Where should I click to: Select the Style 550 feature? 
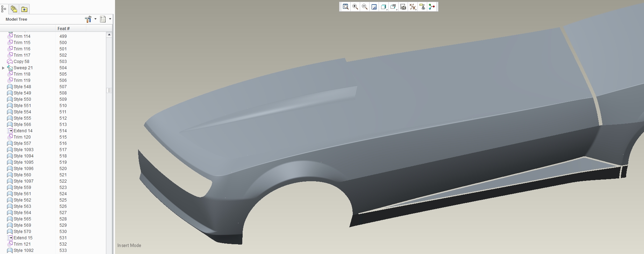(x=19, y=99)
